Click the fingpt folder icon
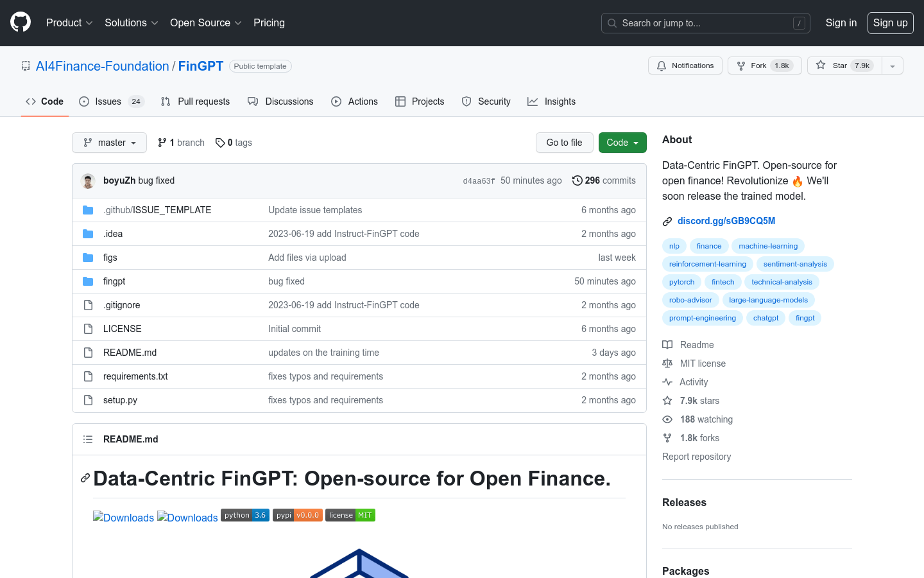924x578 pixels. click(x=88, y=281)
